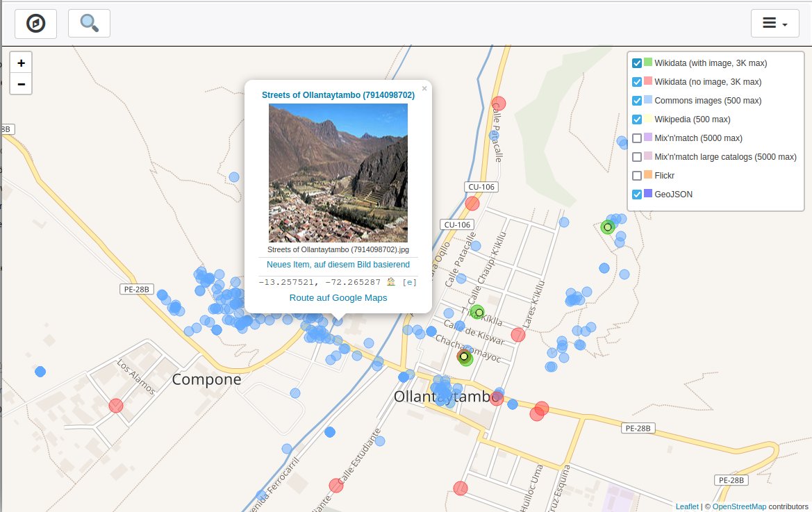
Task: Click the zoom out (−) map control
Action: [21, 83]
